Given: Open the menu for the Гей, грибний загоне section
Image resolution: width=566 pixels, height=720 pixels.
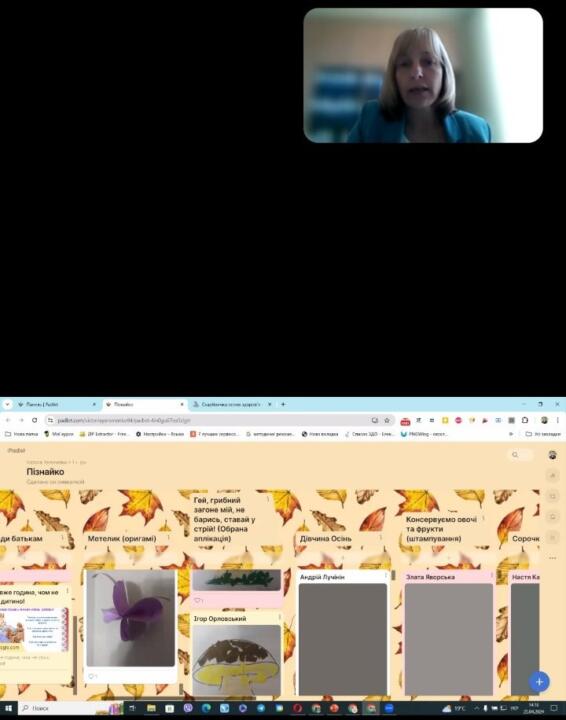Looking at the screenshot, I should pyautogui.click(x=268, y=500).
